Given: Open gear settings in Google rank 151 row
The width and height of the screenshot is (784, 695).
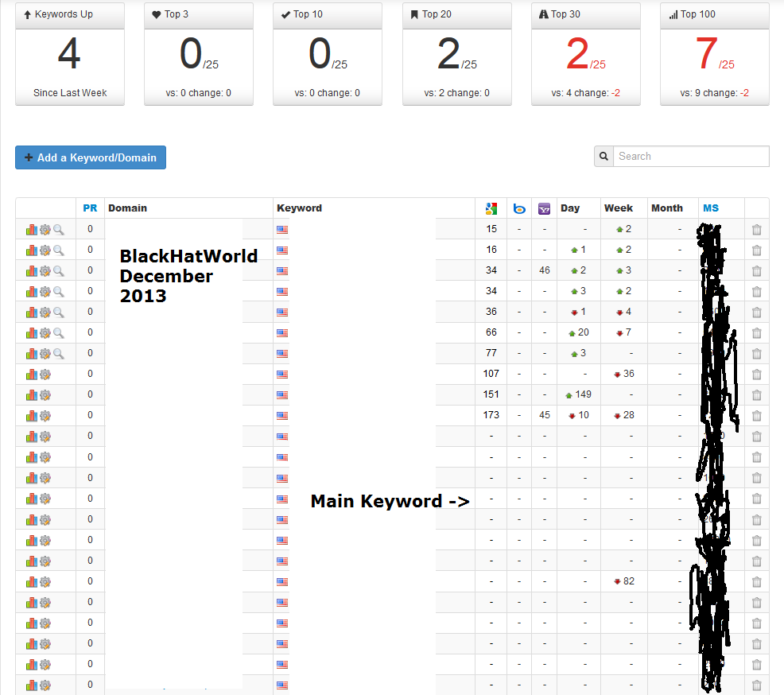Looking at the screenshot, I should pyautogui.click(x=45, y=395).
